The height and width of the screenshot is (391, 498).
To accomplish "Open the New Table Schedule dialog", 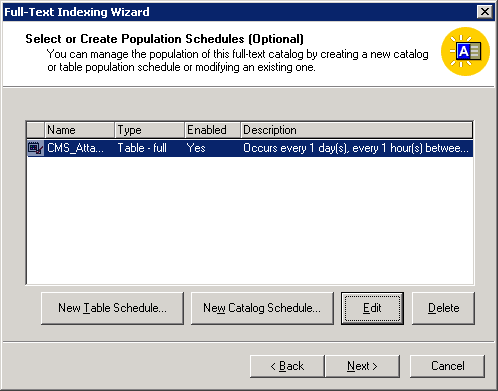I will click(112, 308).
